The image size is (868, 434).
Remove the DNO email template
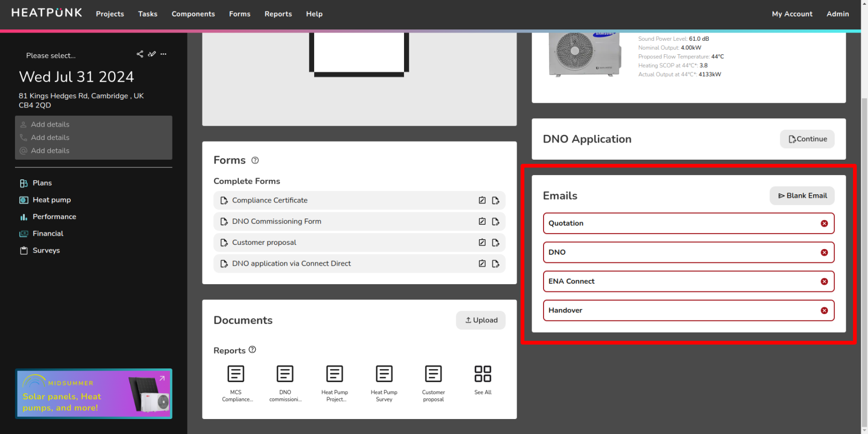(x=824, y=253)
